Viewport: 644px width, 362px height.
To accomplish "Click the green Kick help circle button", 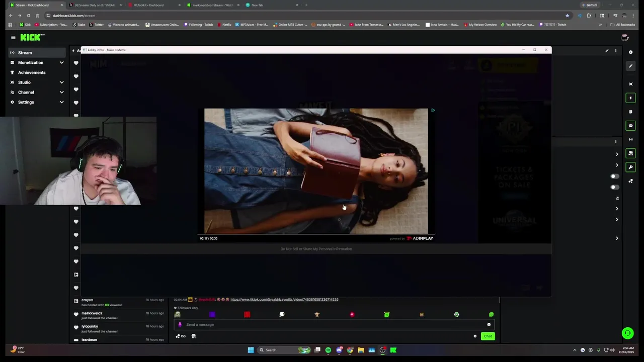I will pyautogui.click(x=627, y=333).
